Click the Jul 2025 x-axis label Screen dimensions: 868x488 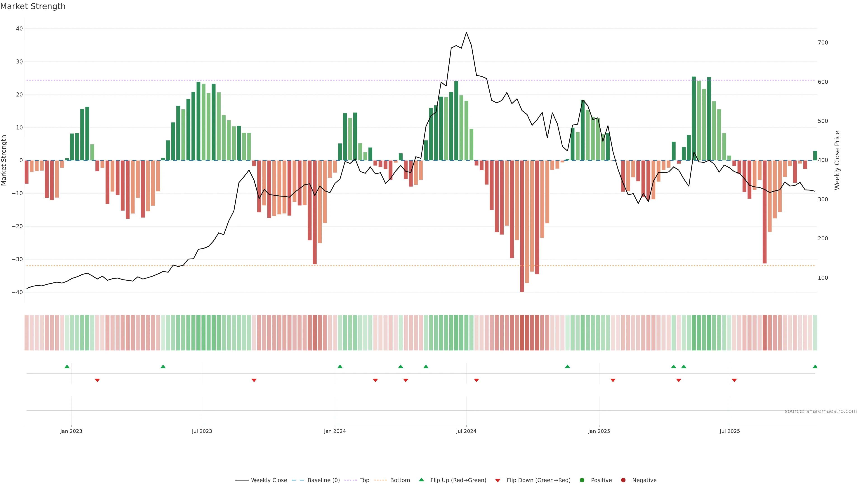click(729, 431)
